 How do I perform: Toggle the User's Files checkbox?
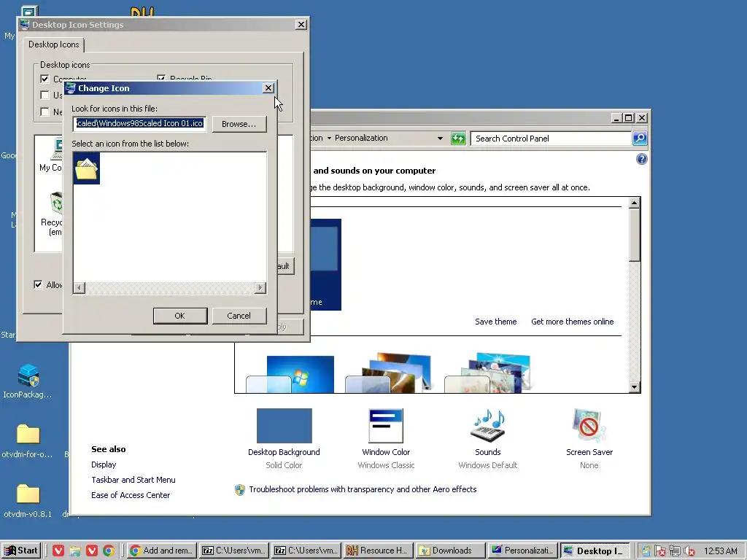coord(44,96)
